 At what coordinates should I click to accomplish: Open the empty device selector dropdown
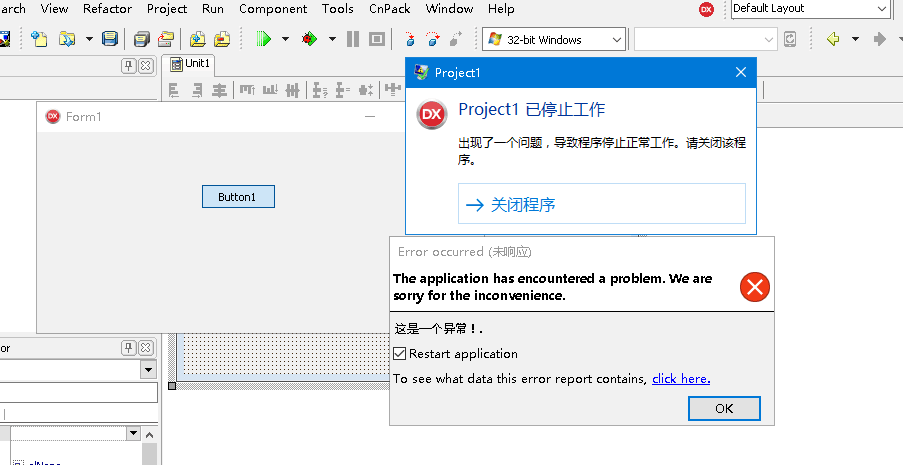tap(769, 40)
